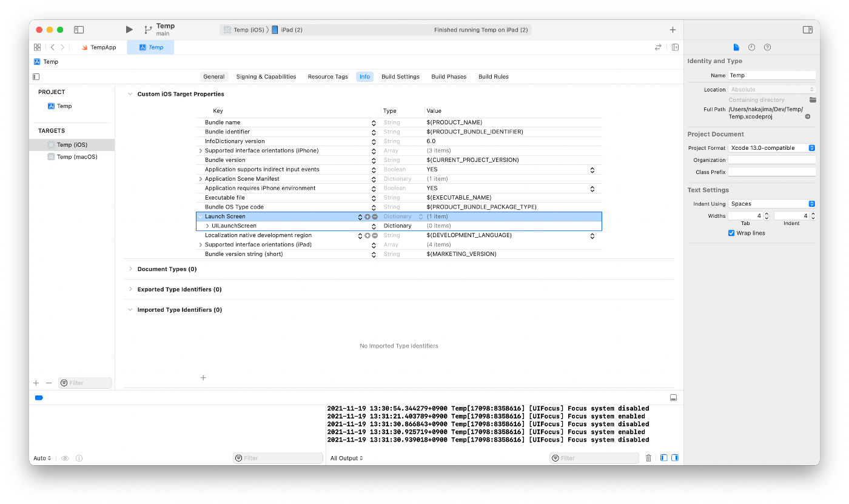Viewport: 849px width, 504px height.
Task: Expand Exported Type Identifiers section
Action: (x=130, y=289)
